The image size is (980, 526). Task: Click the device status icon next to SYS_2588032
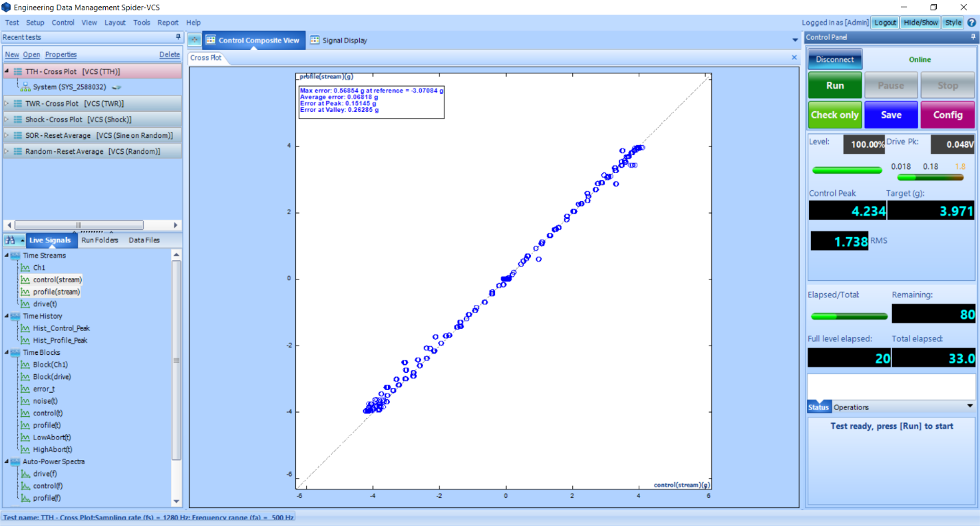click(117, 87)
